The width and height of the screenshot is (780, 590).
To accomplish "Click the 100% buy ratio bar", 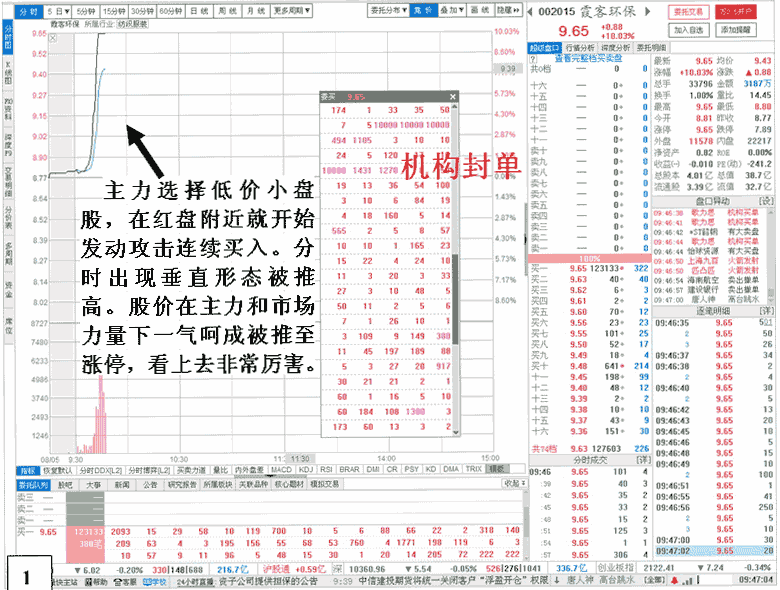I will (x=589, y=259).
